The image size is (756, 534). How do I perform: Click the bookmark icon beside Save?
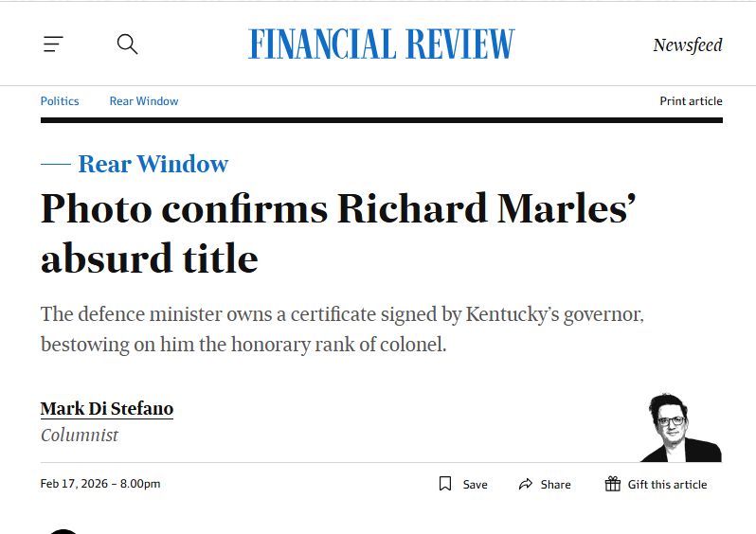click(x=445, y=484)
